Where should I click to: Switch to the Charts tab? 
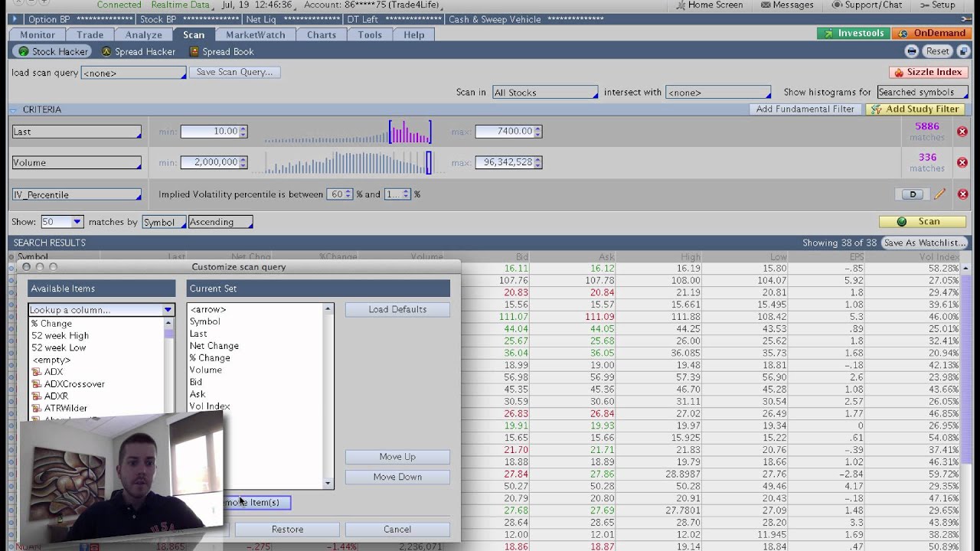point(322,34)
